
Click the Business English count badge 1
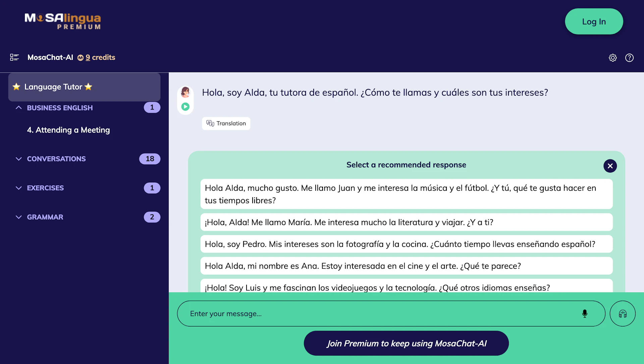152,107
